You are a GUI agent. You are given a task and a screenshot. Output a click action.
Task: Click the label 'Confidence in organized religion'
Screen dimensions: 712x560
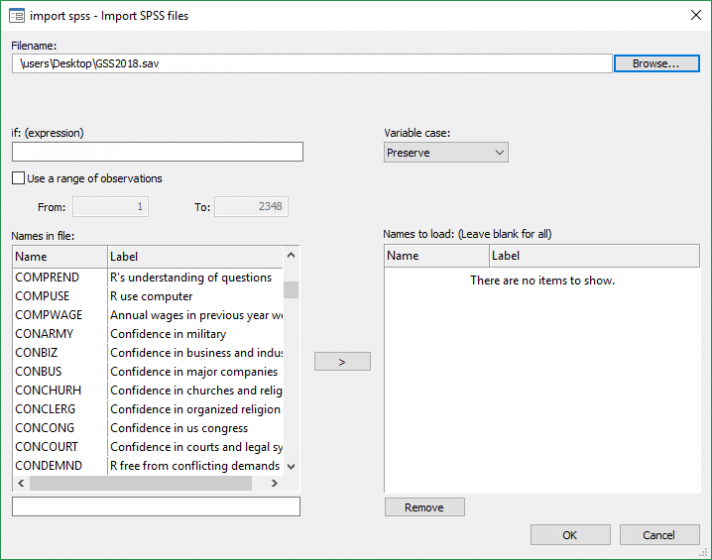(195, 409)
